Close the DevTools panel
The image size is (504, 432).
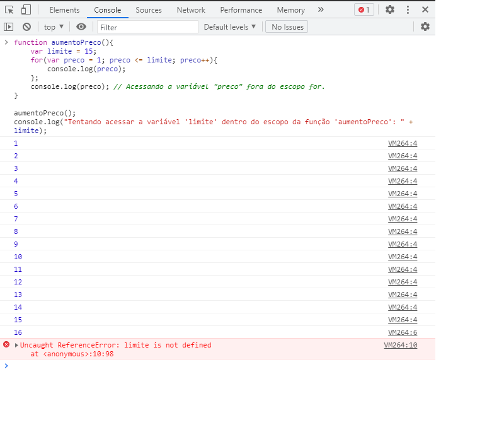tap(425, 9)
